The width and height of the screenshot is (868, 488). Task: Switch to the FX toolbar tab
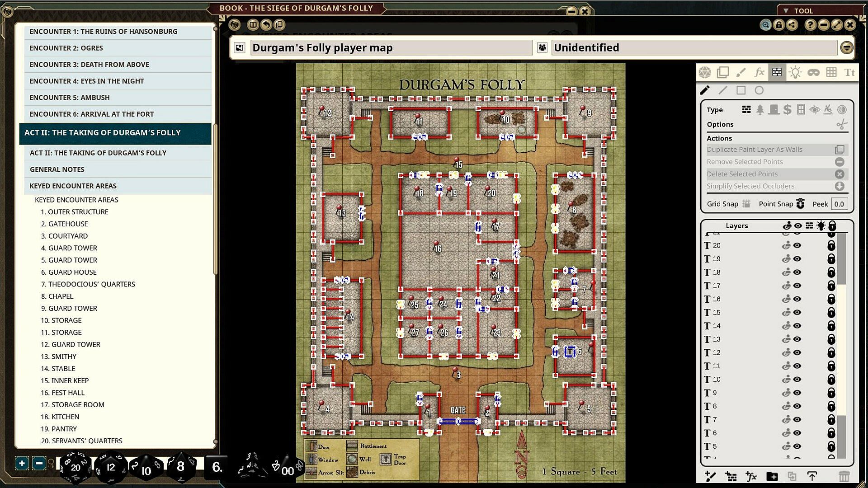(x=759, y=73)
